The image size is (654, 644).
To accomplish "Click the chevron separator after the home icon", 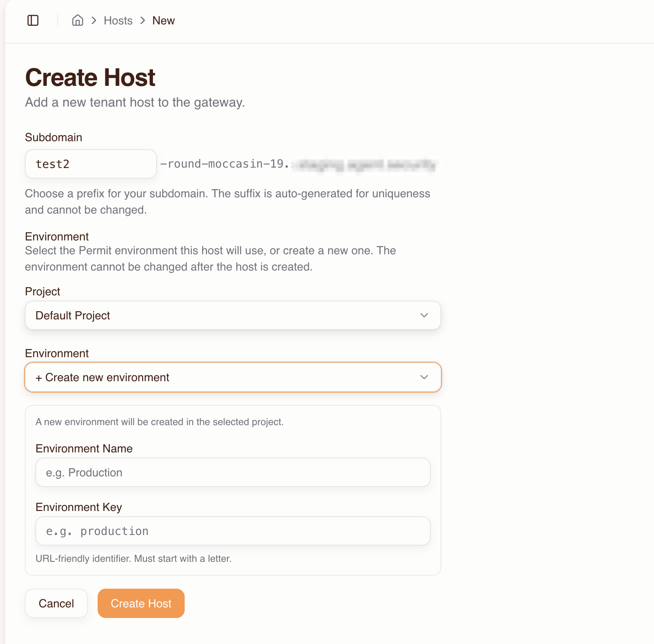I will point(94,20).
